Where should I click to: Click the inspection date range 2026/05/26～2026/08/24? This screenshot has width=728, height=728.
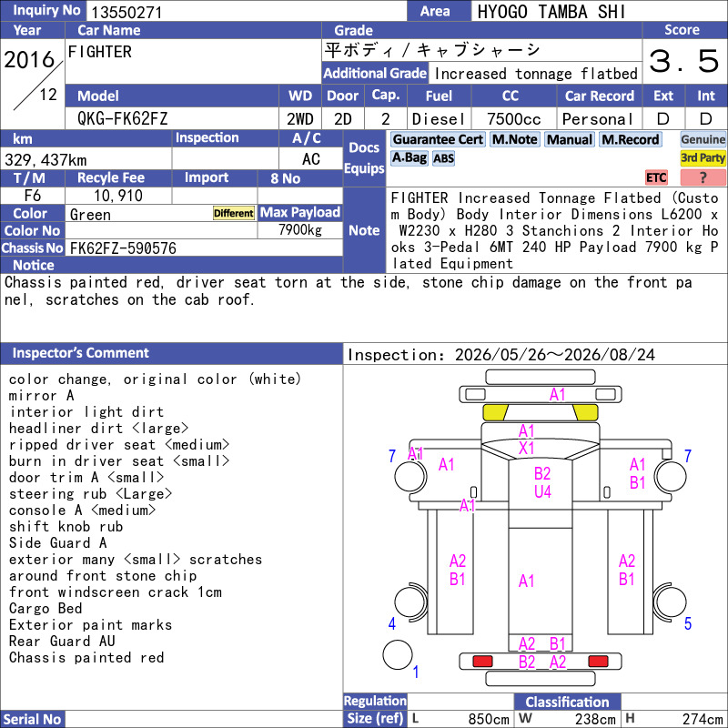pos(555,355)
